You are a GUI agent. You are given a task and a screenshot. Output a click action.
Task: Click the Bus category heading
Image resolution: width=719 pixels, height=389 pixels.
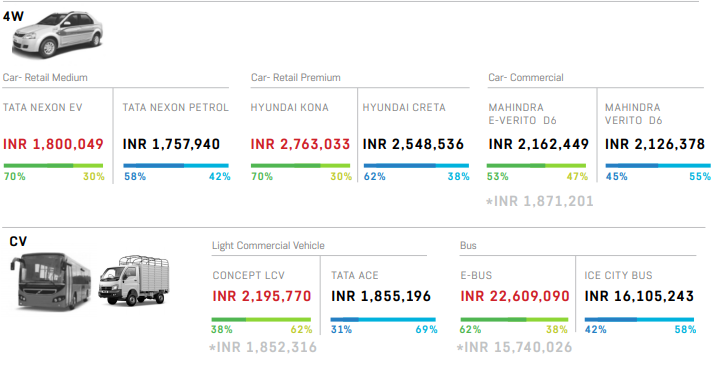coord(468,245)
